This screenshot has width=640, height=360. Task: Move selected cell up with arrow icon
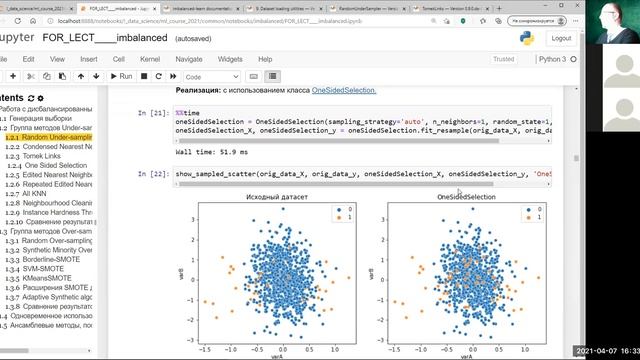click(81, 76)
